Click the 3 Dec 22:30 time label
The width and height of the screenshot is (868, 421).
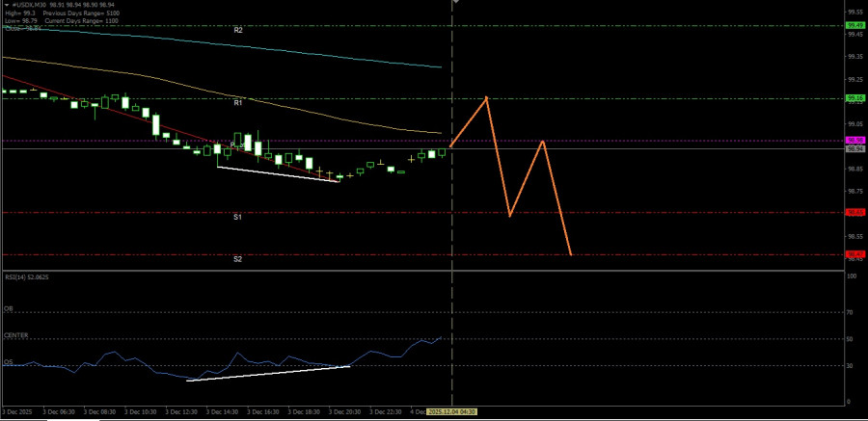[x=385, y=412]
